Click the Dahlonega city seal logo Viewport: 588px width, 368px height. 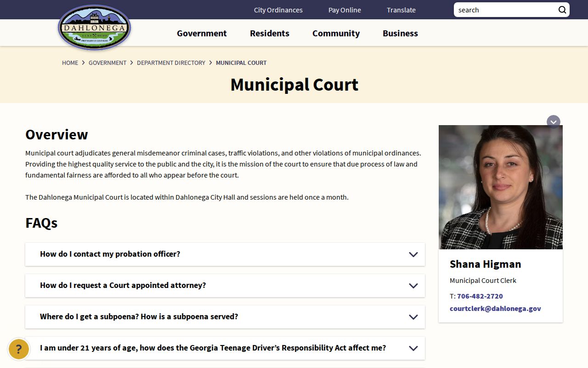[x=95, y=28]
